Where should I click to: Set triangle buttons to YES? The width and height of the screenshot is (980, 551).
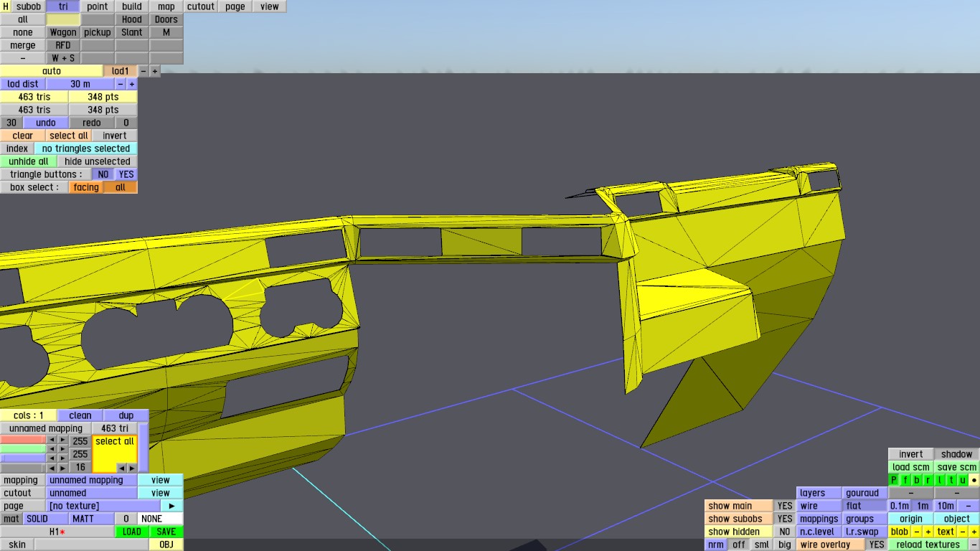[x=126, y=174]
